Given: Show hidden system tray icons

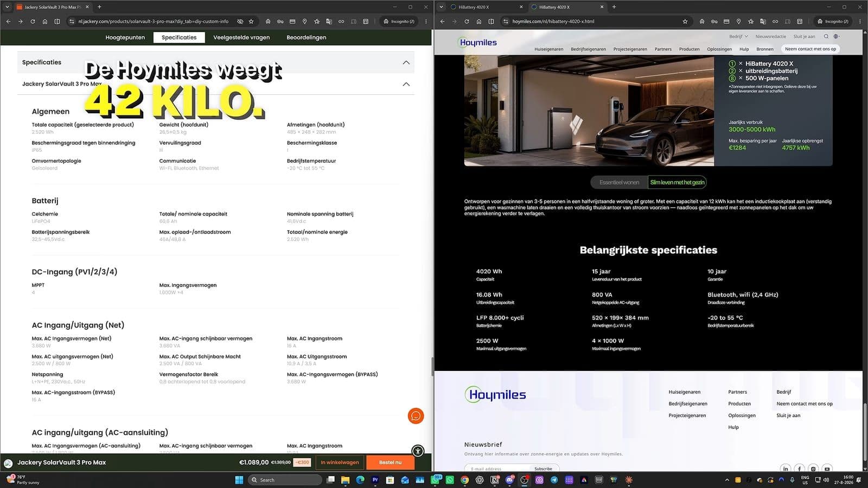Looking at the screenshot, I should (x=727, y=480).
